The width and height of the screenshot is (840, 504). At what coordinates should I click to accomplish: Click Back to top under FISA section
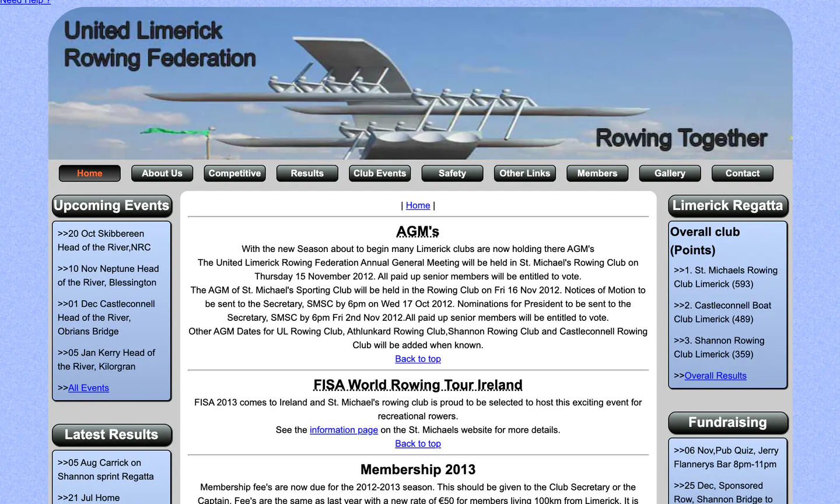point(418,444)
